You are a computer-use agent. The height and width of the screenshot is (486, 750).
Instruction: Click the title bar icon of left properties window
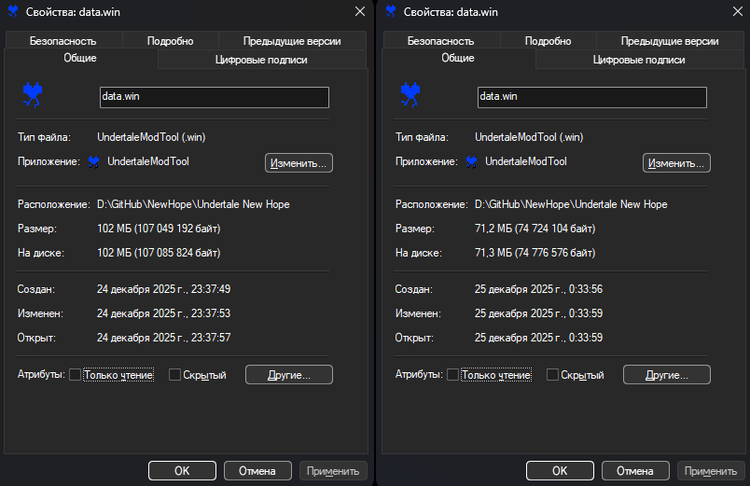pos(13,10)
